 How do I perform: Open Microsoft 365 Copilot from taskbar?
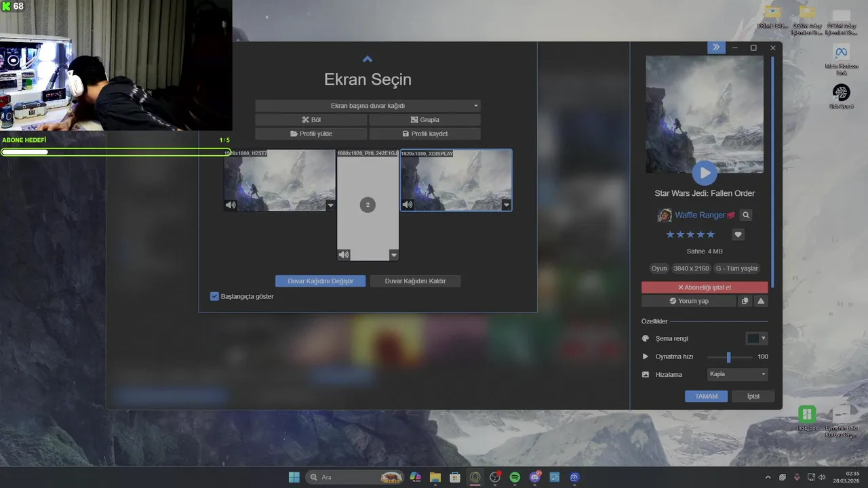tap(416, 477)
